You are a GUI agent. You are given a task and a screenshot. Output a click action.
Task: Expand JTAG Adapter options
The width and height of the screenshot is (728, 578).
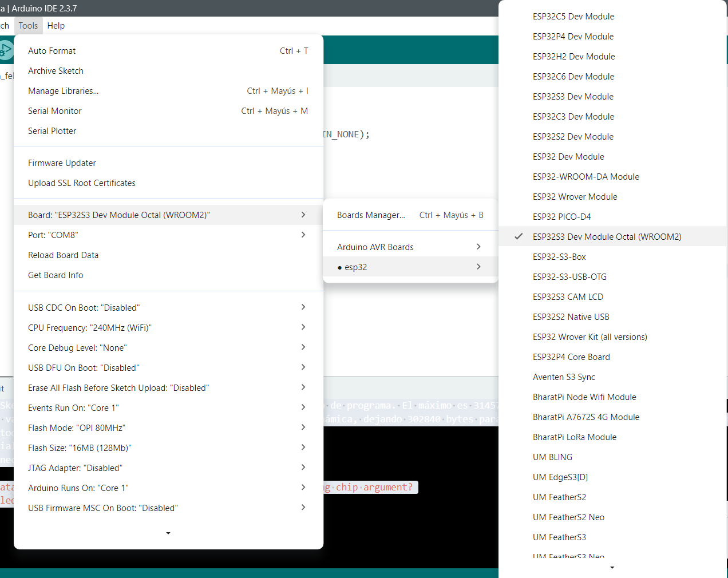pos(168,468)
